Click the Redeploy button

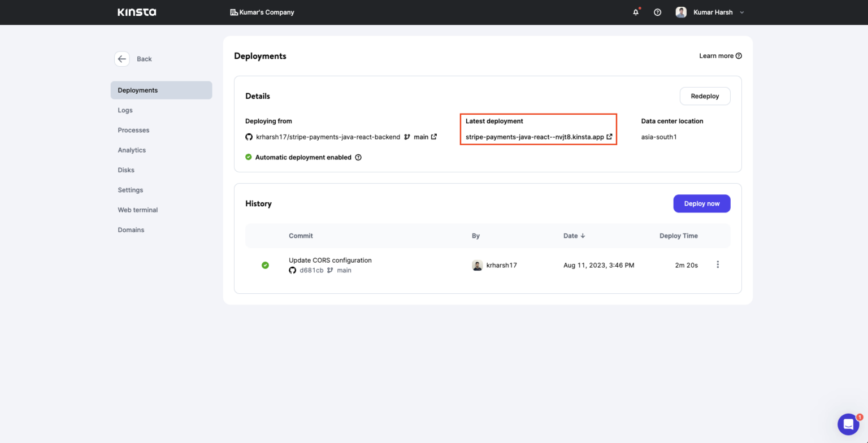point(705,96)
